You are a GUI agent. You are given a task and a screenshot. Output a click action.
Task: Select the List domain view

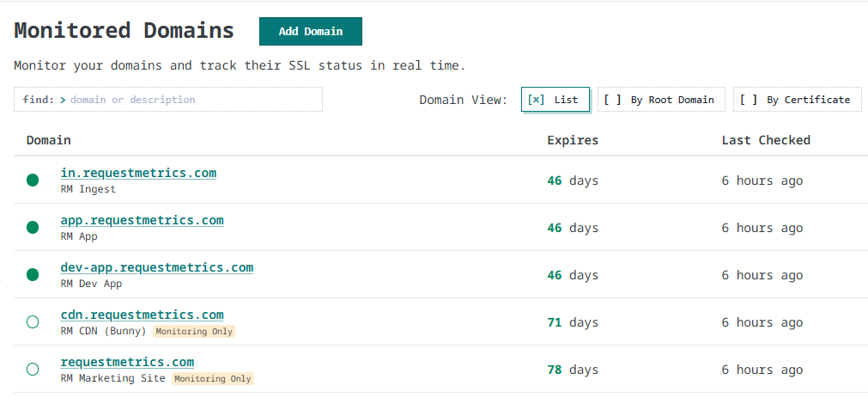coord(555,100)
